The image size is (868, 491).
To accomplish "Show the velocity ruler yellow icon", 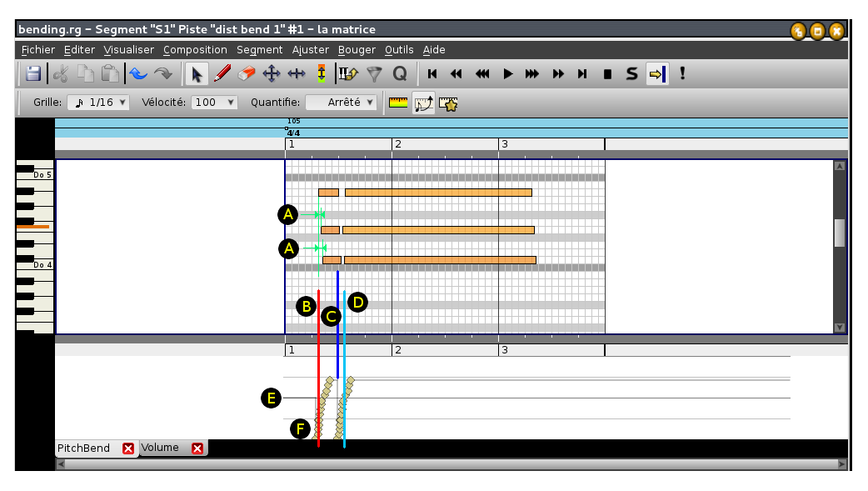I will pos(398,103).
